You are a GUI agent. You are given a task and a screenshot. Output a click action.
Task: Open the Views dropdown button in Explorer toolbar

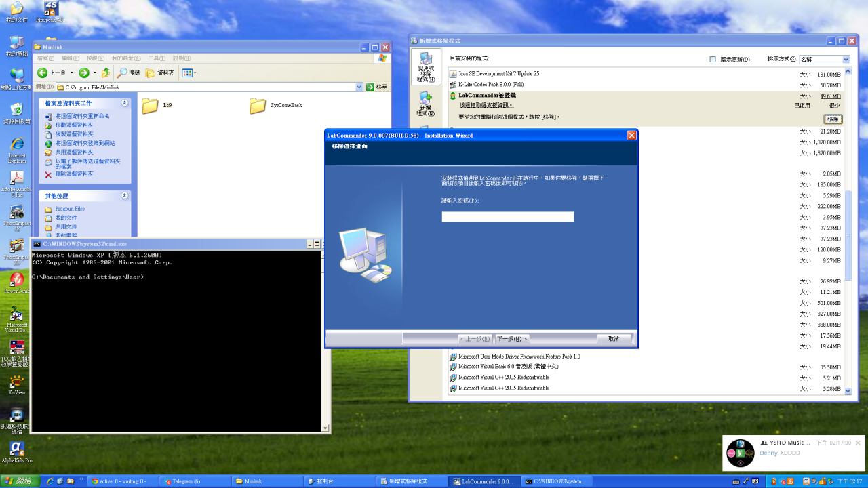[189, 73]
